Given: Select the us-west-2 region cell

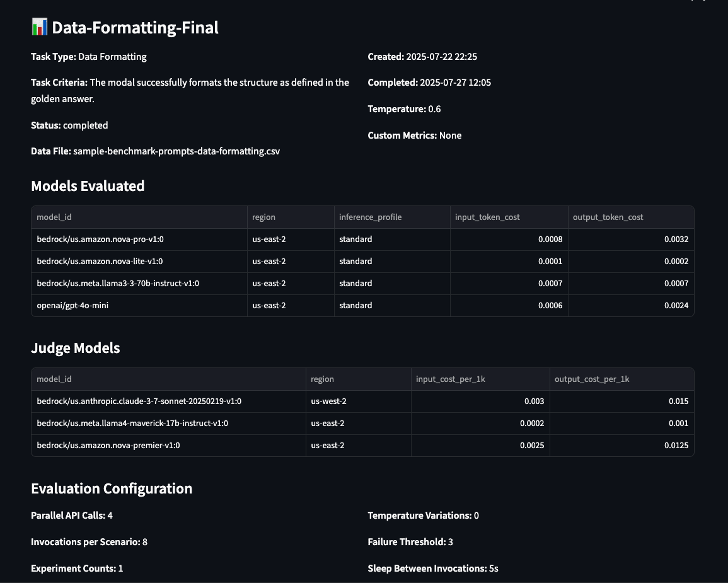Looking at the screenshot, I should (x=328, y=401).
